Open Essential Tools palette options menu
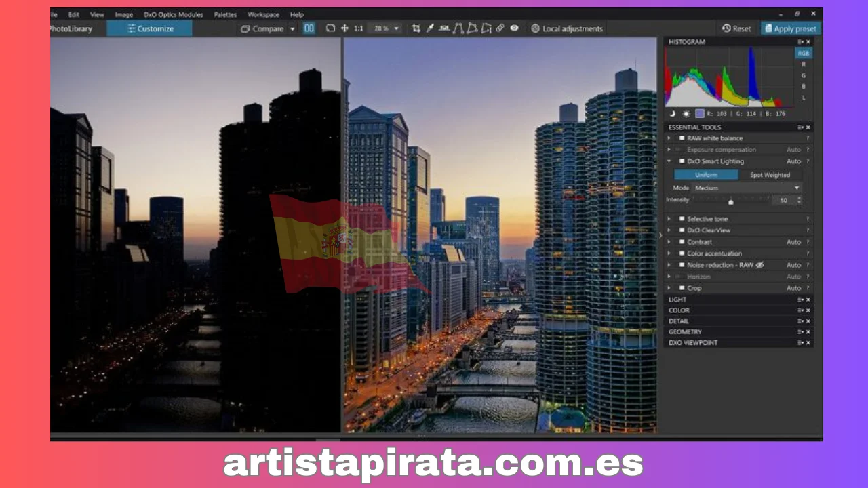The image size is (868, 488). [800, 127]
